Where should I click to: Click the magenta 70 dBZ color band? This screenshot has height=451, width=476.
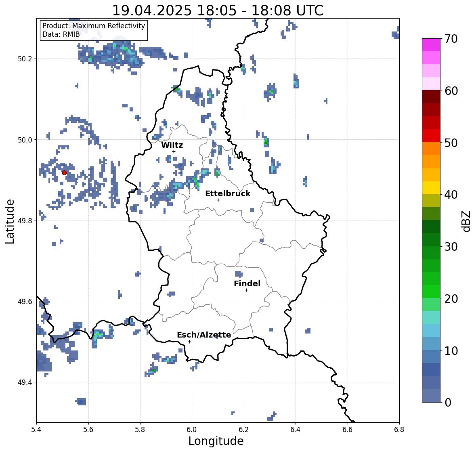[x=431, y=45]
